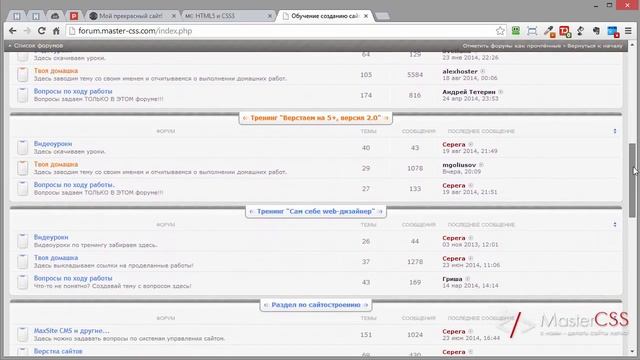
Task: Click forum icon beside 'MaxSite CMS и другие...'
Action: click(x=23, y=334)
